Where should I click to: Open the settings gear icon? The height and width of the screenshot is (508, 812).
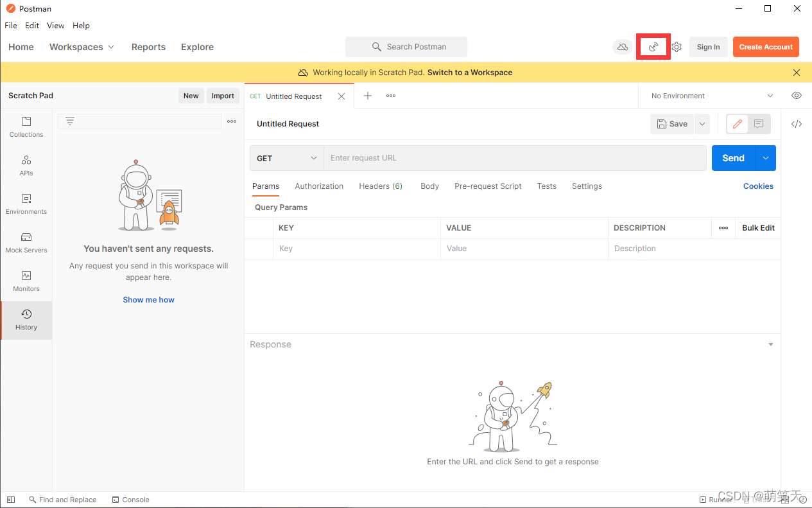[x=677, y=47]
